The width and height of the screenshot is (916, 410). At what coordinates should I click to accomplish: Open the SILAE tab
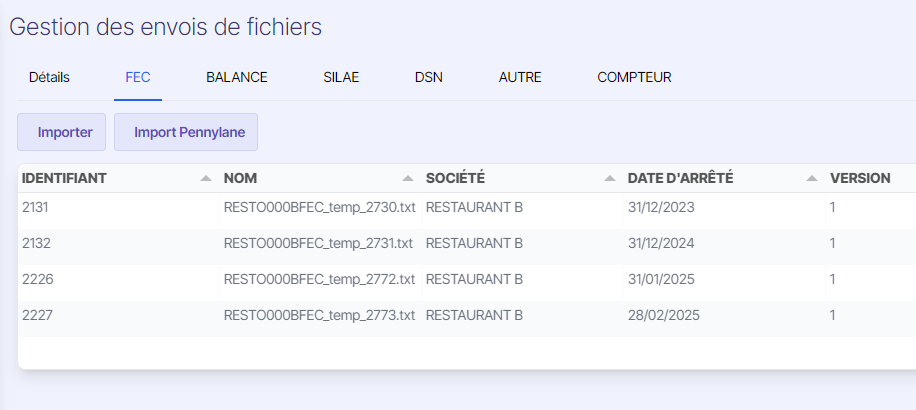(x=341, y=77)
